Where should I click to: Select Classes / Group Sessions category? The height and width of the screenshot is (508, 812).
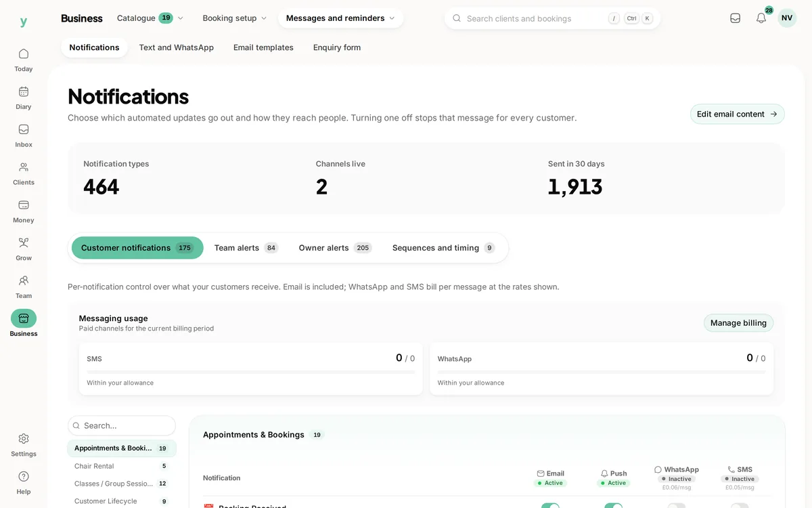tap(122, 484)
